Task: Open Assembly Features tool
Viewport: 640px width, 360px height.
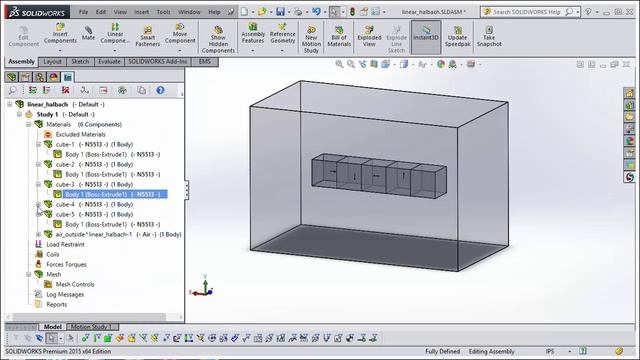Action: [253, 33]
